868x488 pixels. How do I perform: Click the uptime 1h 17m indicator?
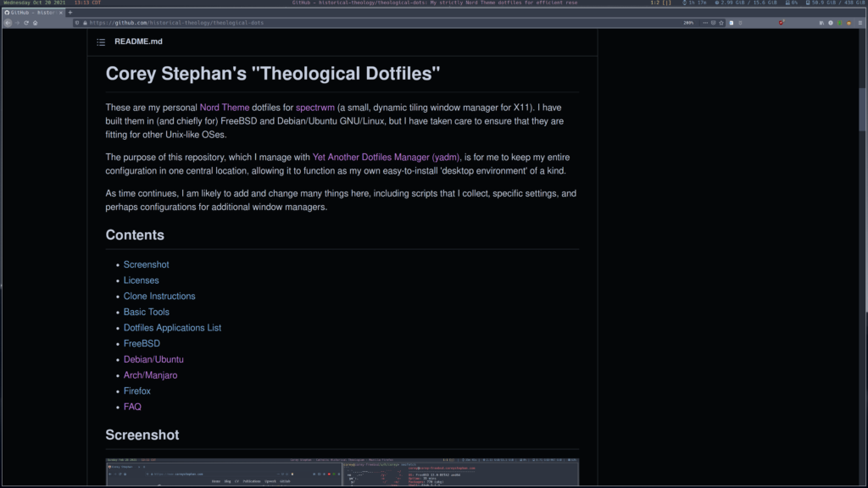pyautogui.click(x=694, y=3)
